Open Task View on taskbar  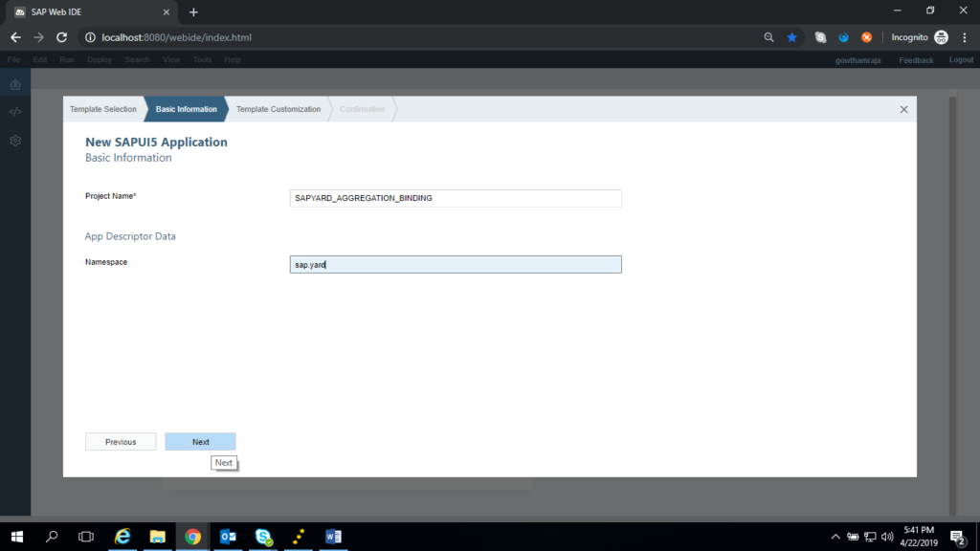[x=85, y=537]
